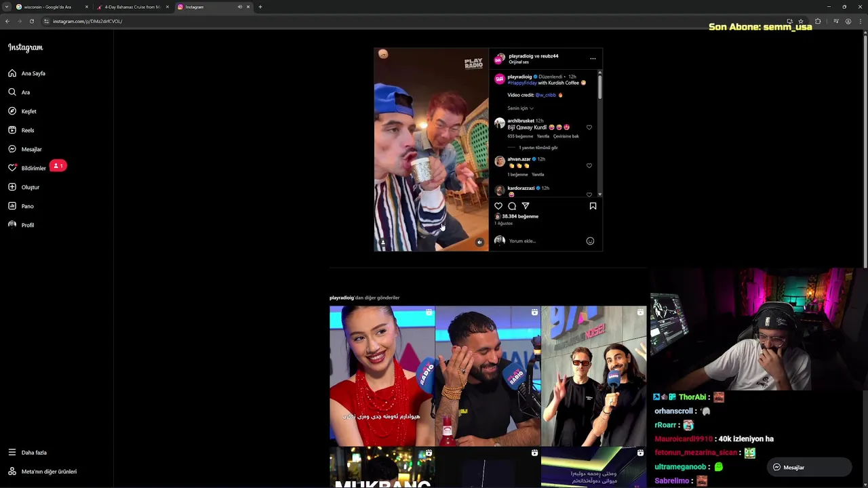Click browser back arrow
The height and width of the screenshot is (488, 868).
(7, 21)
